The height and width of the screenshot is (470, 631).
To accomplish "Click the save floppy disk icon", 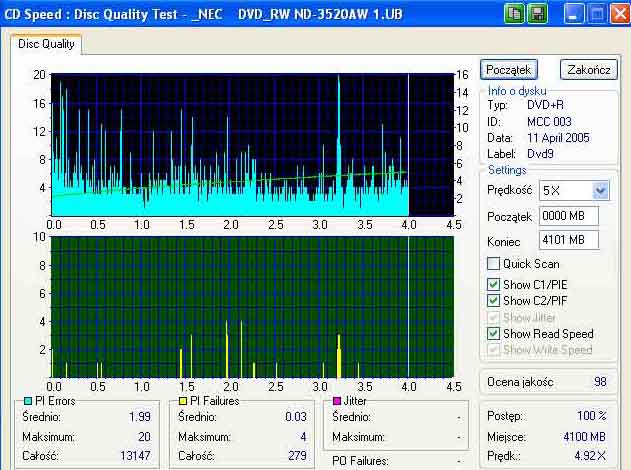I will 538,14.
